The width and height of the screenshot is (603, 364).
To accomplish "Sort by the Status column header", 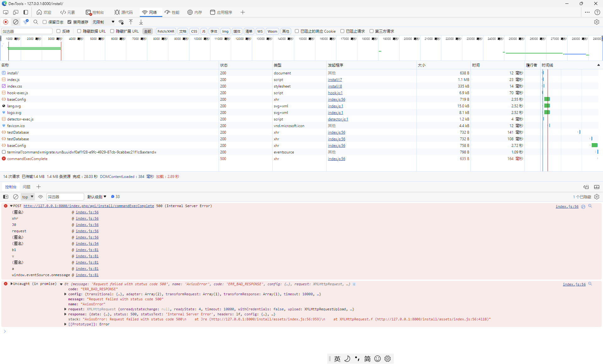I will (x=246, y=65).
